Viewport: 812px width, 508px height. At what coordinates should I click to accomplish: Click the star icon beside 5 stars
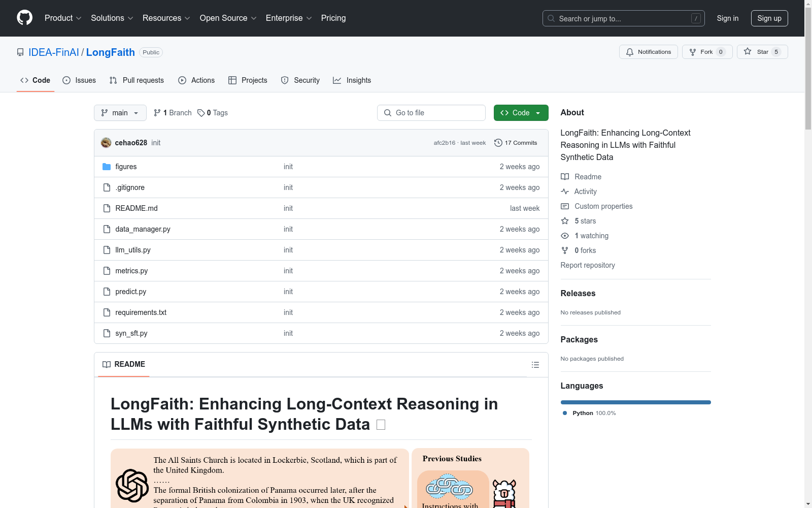coord(565,221)
